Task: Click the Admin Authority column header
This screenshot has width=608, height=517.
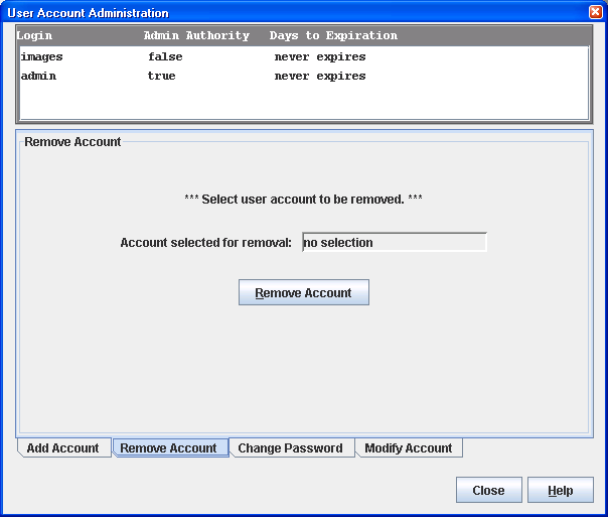Action: click(x=197, y=35)
